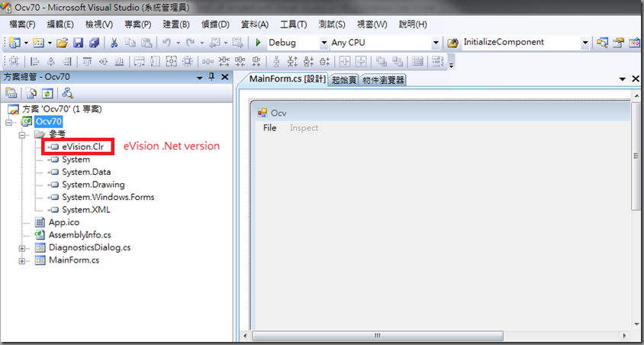Click the Align Lefts layout icon
Viewport: 644px width, 345px height.
[x=35, y=62]
